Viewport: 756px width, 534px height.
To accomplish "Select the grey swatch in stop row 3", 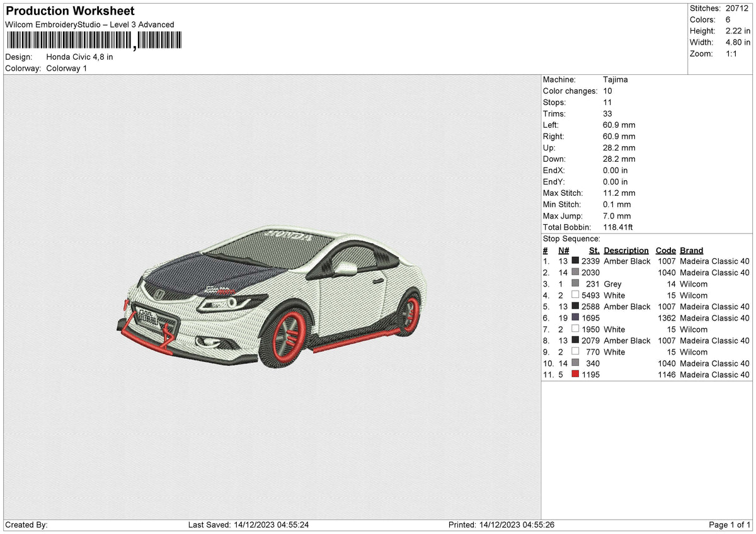I will pyautogui.click(x=575, y=283).
